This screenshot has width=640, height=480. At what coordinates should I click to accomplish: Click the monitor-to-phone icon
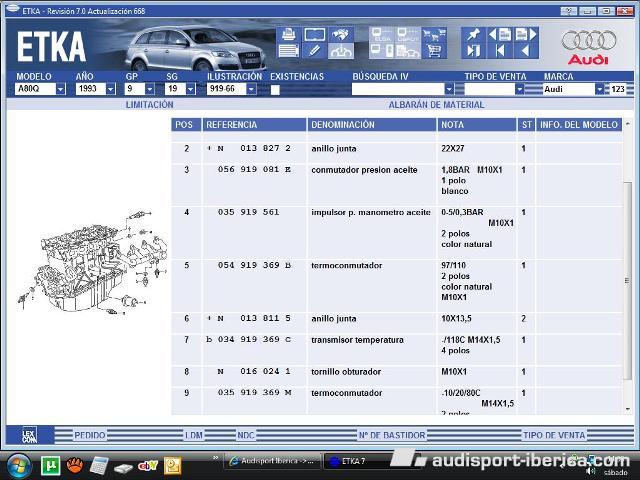tap(382, 51)
